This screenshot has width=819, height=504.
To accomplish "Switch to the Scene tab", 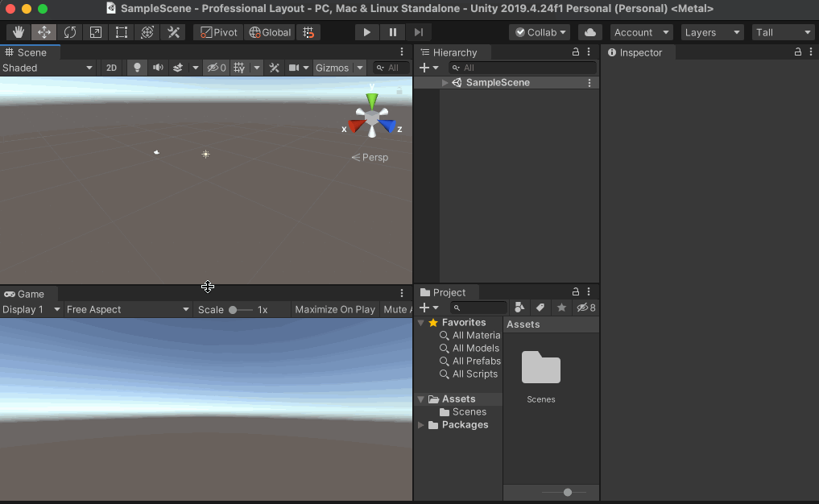I will (26, 52).
